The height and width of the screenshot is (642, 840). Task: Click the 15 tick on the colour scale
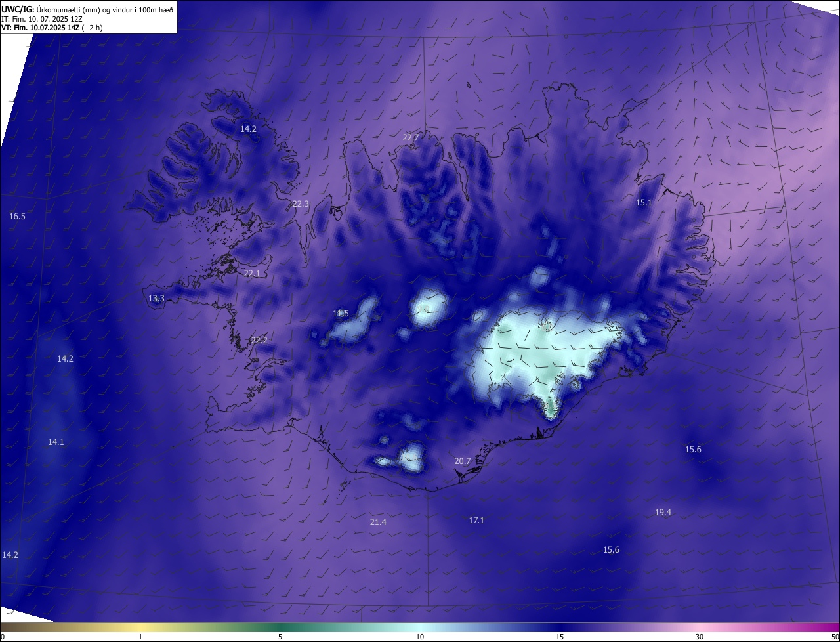point(560,637)
